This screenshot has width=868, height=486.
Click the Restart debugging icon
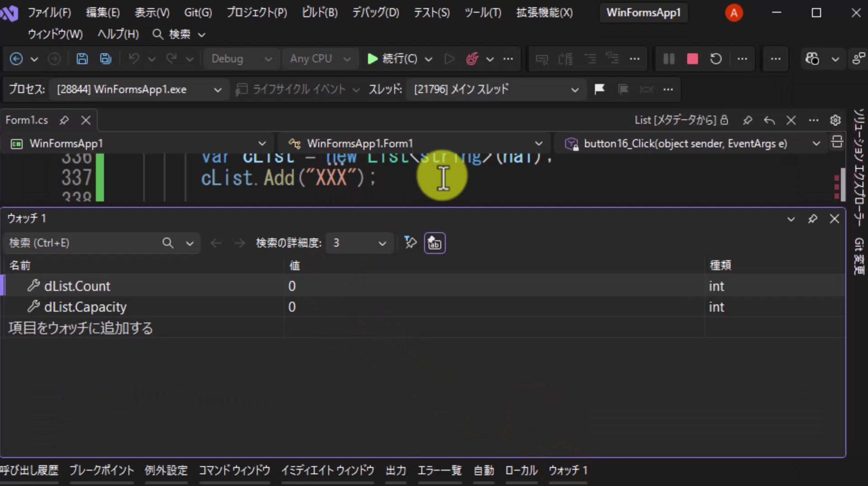coord(716,59)
